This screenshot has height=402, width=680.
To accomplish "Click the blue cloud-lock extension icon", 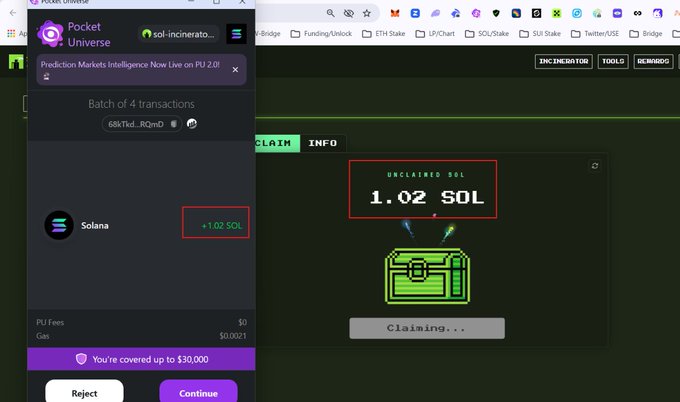I will [455, 13].
